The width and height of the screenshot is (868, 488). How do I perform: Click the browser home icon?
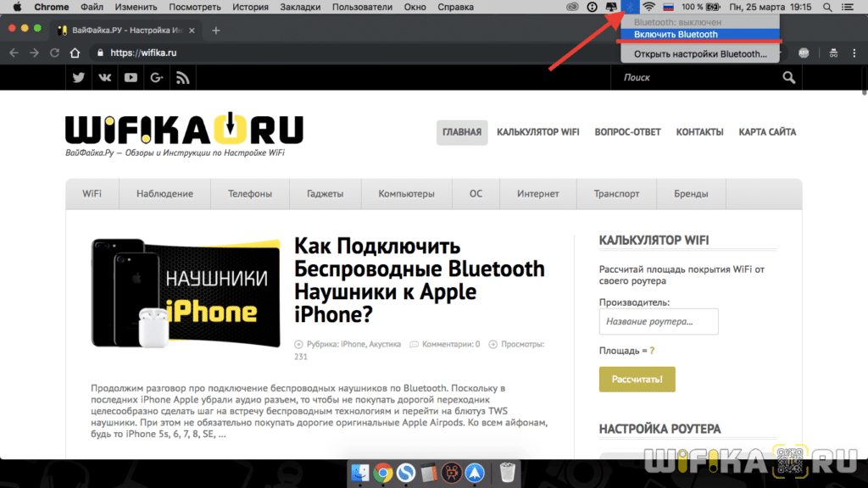pos(75,53)
